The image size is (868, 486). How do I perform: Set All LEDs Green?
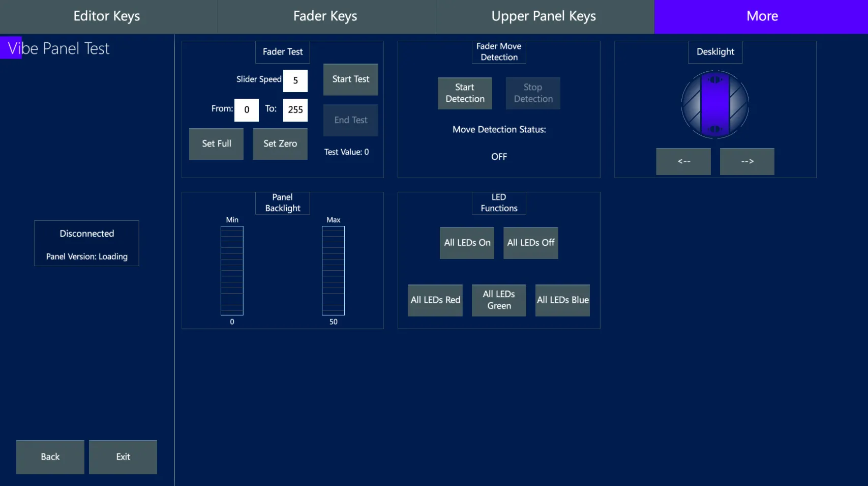click(499, 300)
